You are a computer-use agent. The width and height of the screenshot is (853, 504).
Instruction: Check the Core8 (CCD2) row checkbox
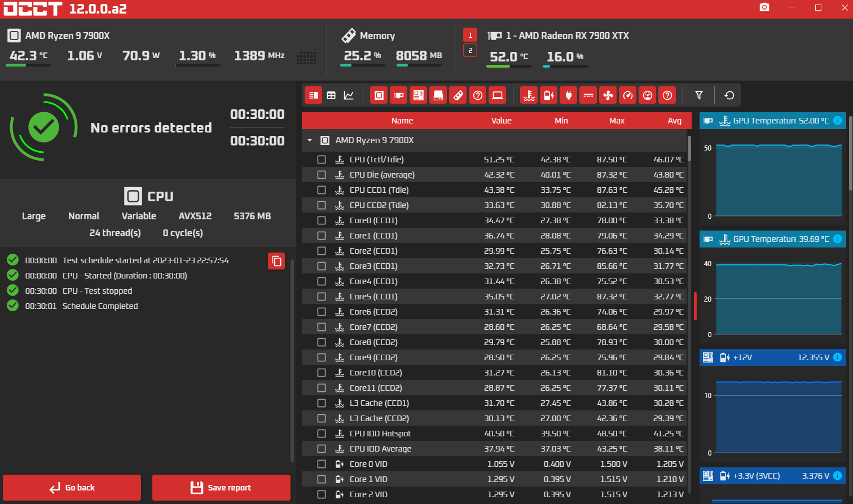click(x=322, y=342)
